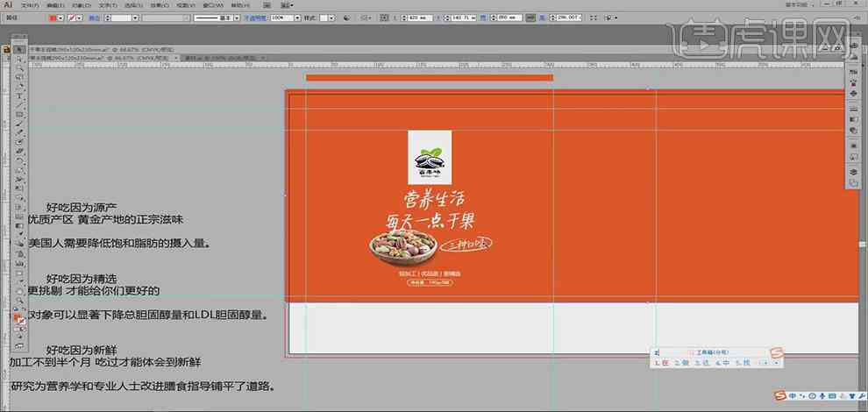Open the graphic style dropdown
The width and height of the screenshot is (868, 412).
[332, 18]
